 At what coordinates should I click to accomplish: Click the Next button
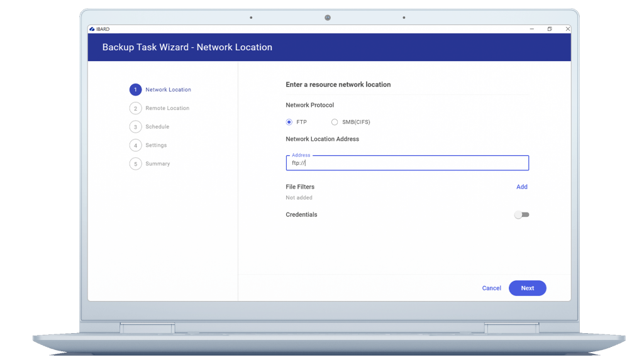click(x=528, y=288)
